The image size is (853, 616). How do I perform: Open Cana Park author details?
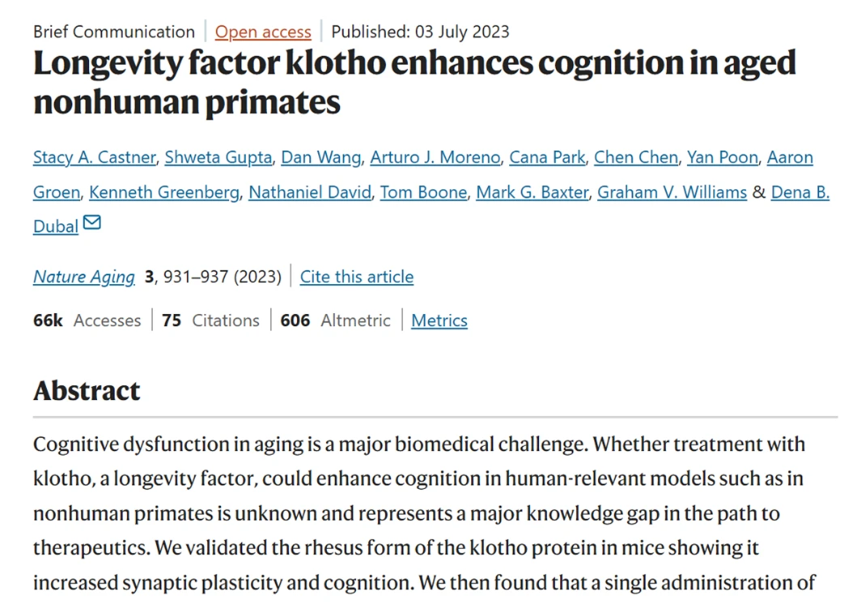[547, 157]
